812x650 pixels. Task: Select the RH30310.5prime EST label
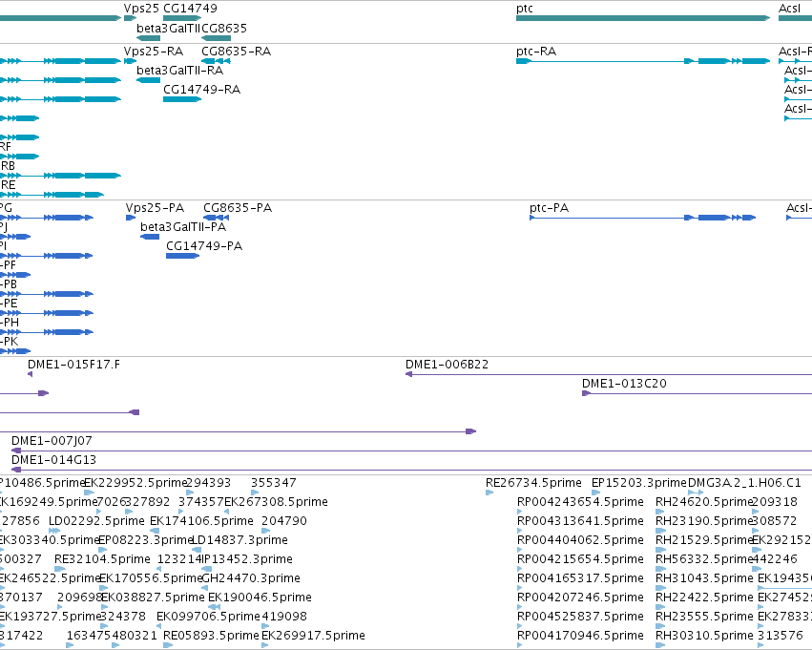[704, 636]
